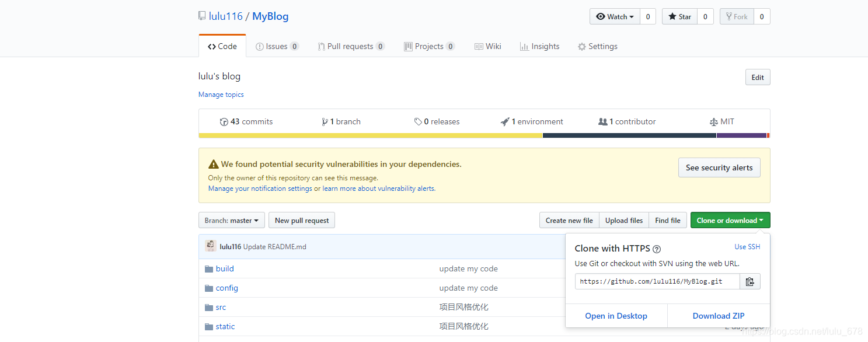Image resolution: width=868 pixels, height=342 pixels.
Task: Open the build folder
Action: (225, 268)
